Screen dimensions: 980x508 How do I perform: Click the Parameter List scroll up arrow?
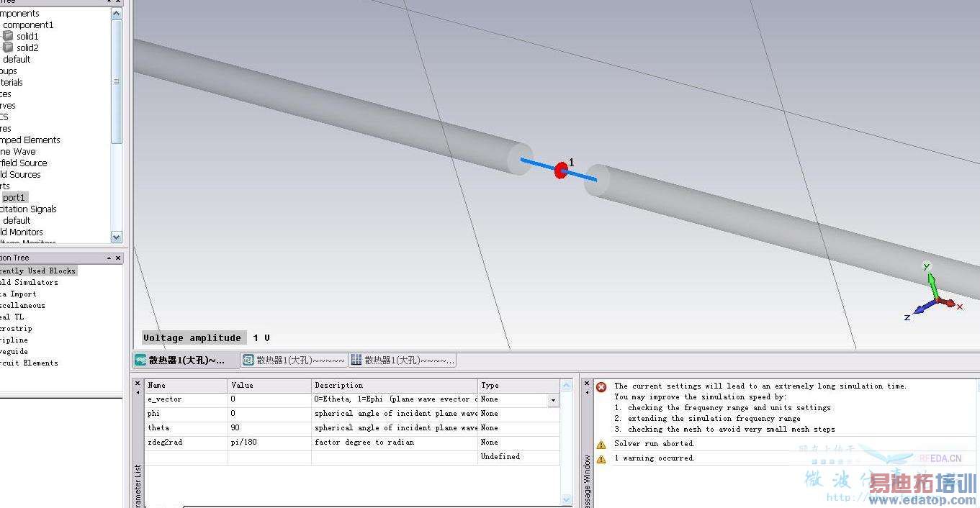[x=566, y=386]
